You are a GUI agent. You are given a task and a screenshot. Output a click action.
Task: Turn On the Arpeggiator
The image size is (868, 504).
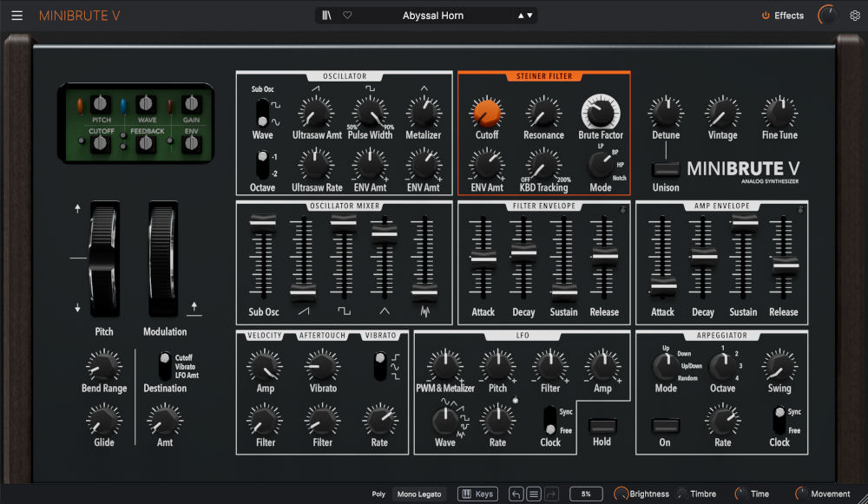[665, 426]
